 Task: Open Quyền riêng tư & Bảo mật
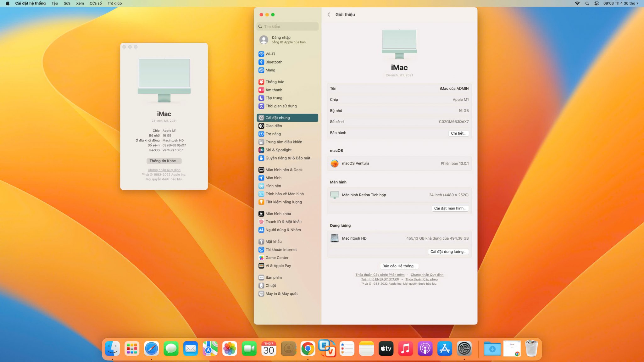click(287, 158)
